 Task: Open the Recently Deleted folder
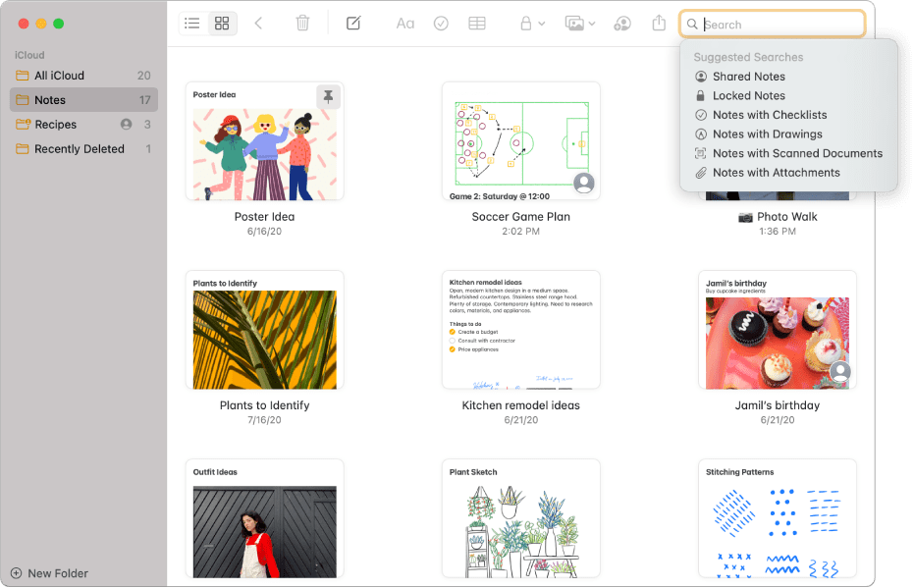pos(79,148)
